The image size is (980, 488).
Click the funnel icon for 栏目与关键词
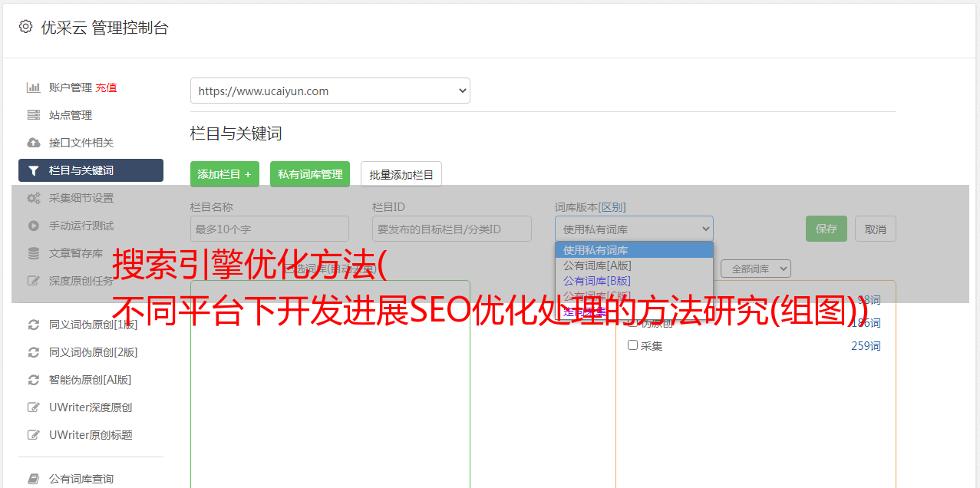pos(33,170)
